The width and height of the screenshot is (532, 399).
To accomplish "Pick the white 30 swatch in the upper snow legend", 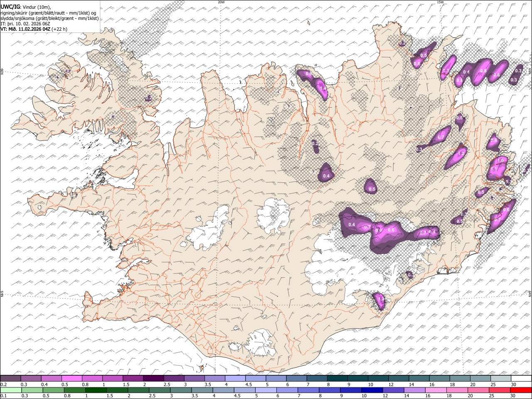I will 521,378.
